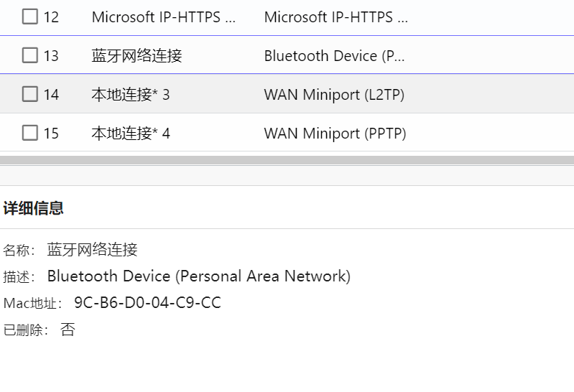Click the Mac address 9C-B6-D0-04-C9-CC
Image resolution: width=574 pixels, height=392 pixels.
click(x=147, y=303)
